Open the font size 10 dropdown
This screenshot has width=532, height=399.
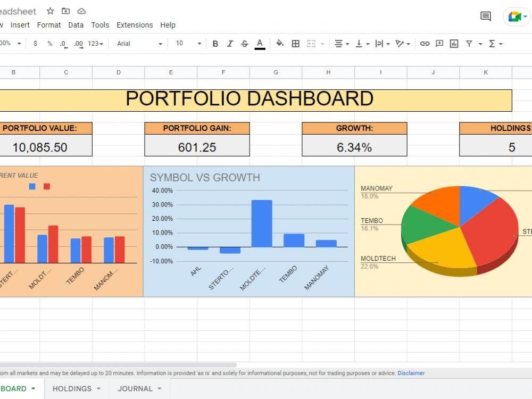(188, 44)
